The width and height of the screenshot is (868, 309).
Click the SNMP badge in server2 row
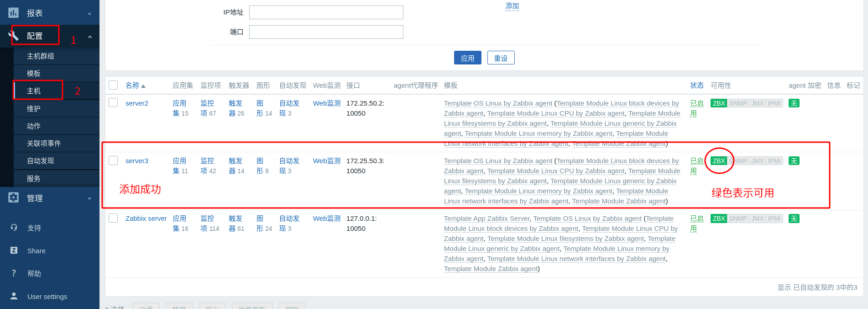click(x=738, y=103)
